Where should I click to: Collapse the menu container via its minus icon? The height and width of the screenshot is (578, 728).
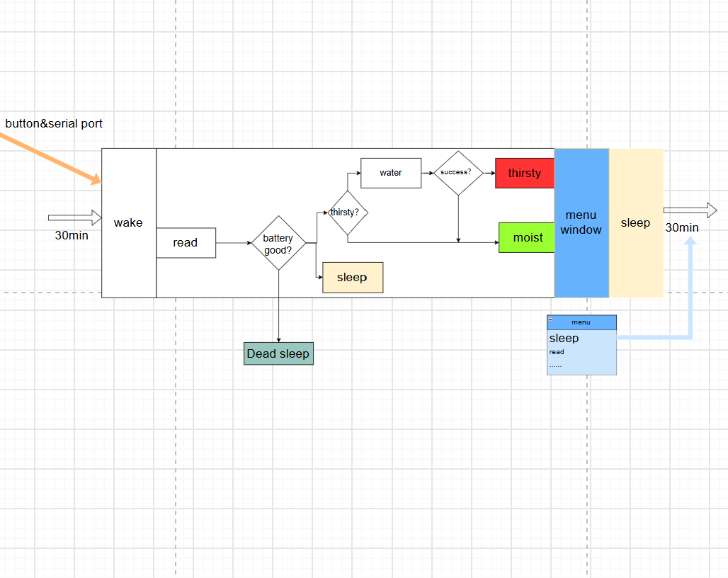tap(550, 319)
